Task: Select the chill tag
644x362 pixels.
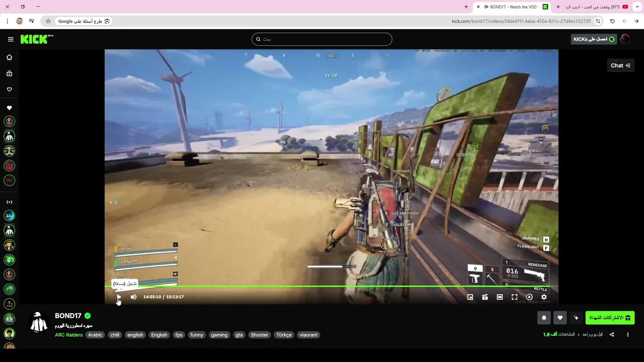Action: tap(115, 335)
